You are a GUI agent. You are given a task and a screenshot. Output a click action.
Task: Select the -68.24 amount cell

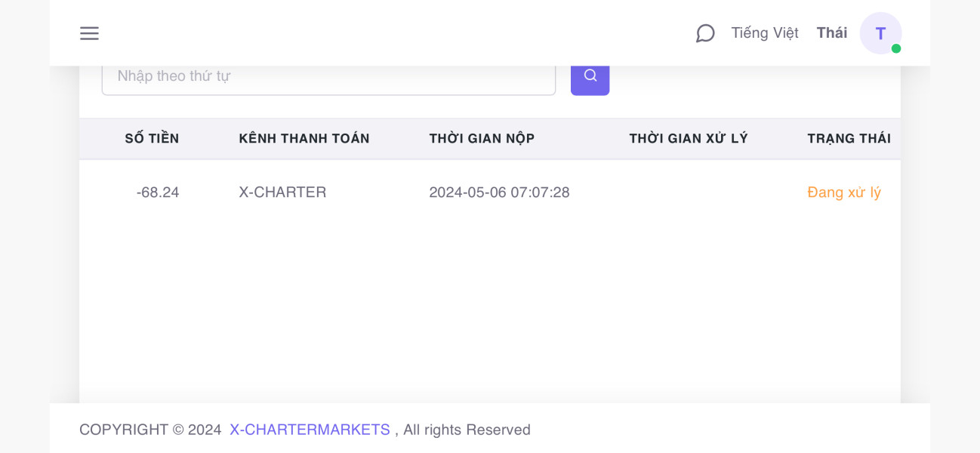158,193
